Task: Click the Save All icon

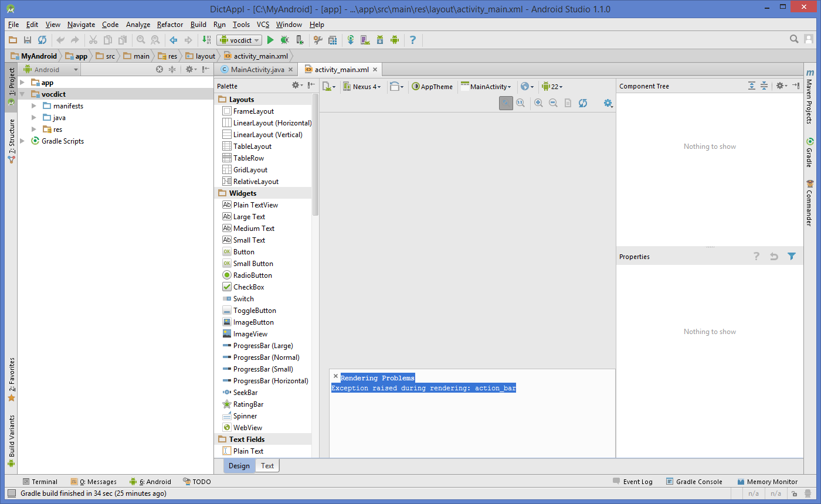Action: click(x=27, y=40)
